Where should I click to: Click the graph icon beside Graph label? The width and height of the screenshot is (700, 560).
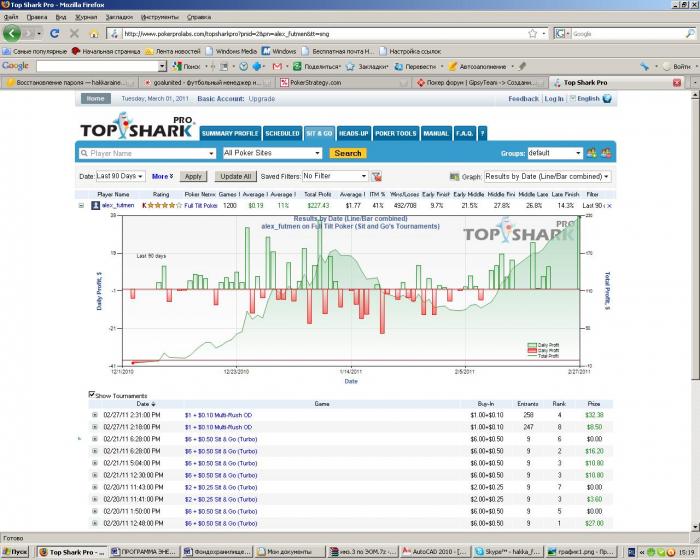click(454, 177)
